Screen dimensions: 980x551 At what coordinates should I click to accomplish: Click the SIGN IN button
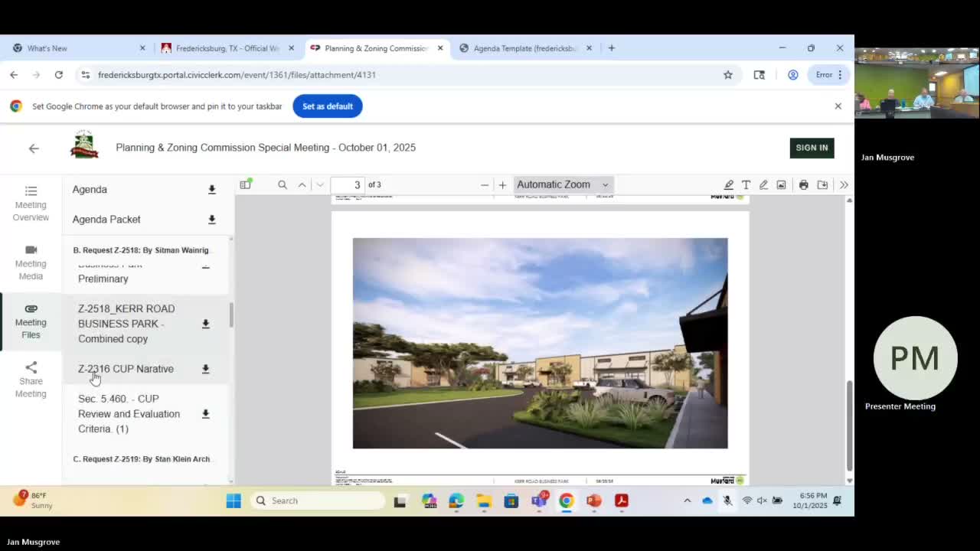[812, 148]
